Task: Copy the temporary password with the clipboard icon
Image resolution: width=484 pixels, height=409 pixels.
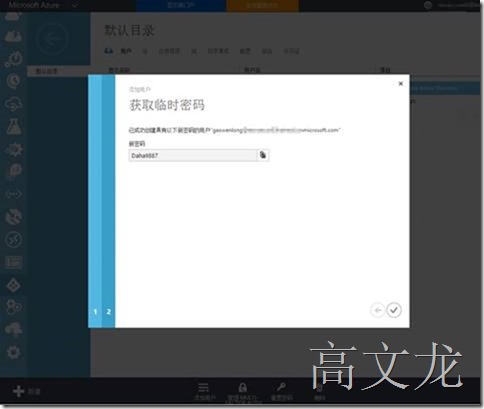Action: click(263, 155)
